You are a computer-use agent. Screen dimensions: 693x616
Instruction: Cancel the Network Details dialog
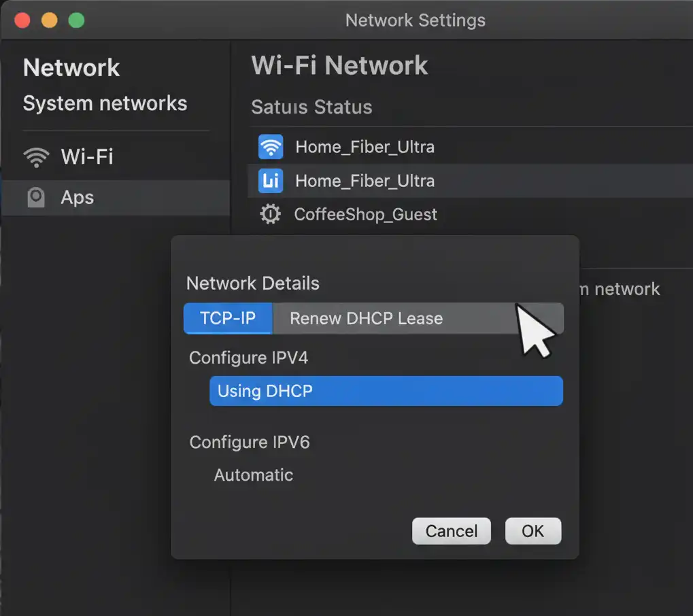[451, 531]
